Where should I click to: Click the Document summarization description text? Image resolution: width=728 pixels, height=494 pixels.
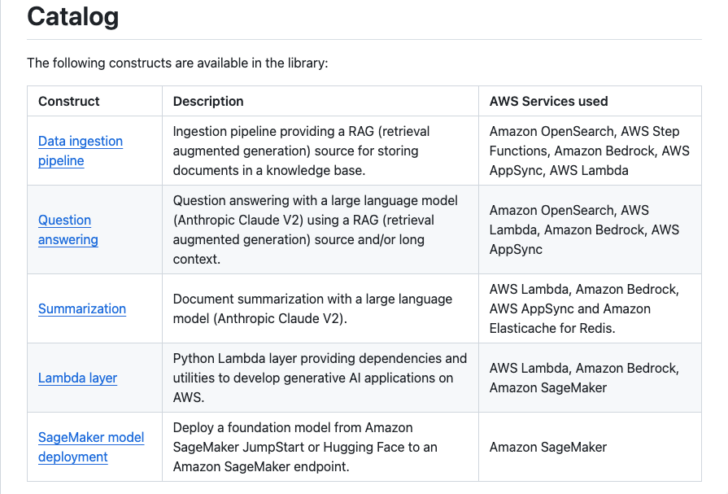tap(312, 309)
